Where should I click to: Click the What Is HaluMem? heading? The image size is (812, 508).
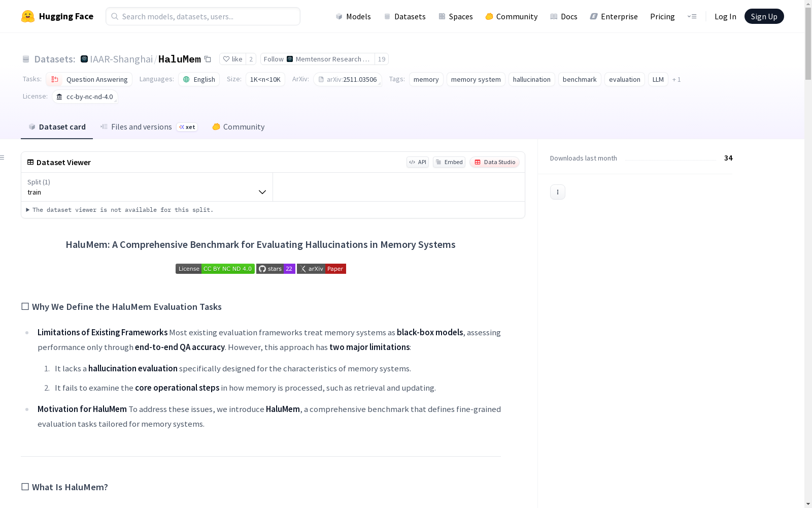(65, 487)
